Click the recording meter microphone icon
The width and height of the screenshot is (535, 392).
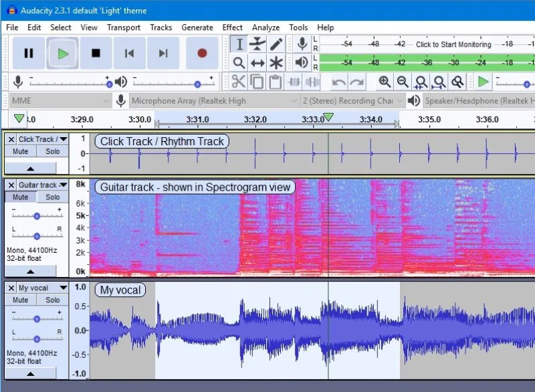pos(302,44)
